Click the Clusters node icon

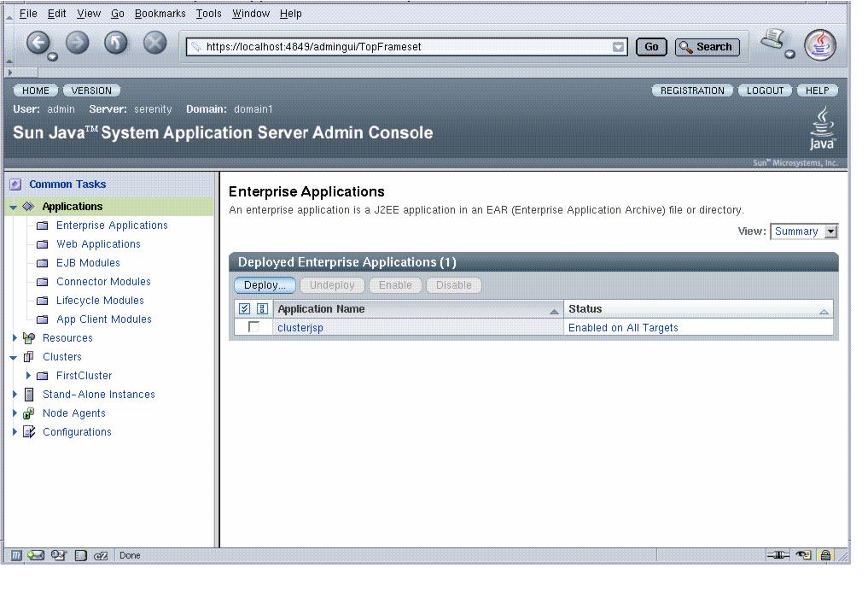[x=29, y=357]
